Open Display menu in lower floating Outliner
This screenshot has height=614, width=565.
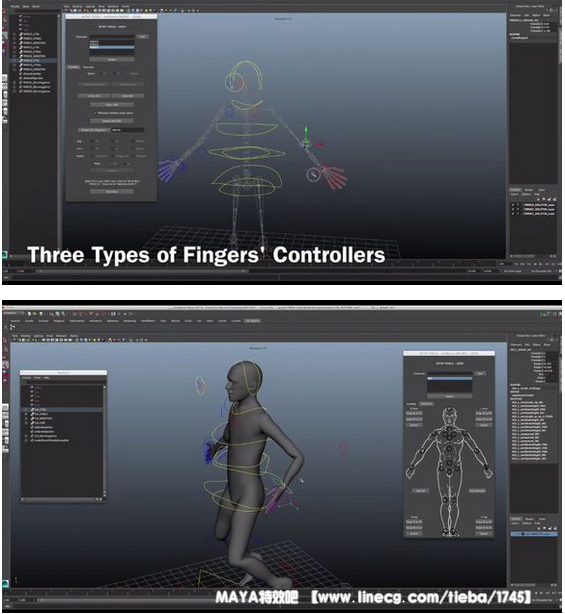(27, 378)
